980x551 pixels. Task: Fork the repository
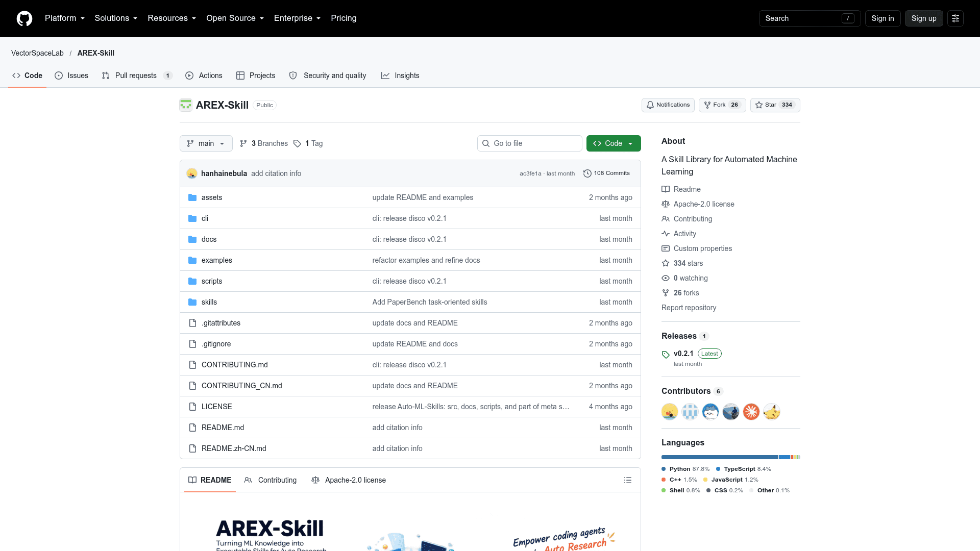click(x=722, y=105)
